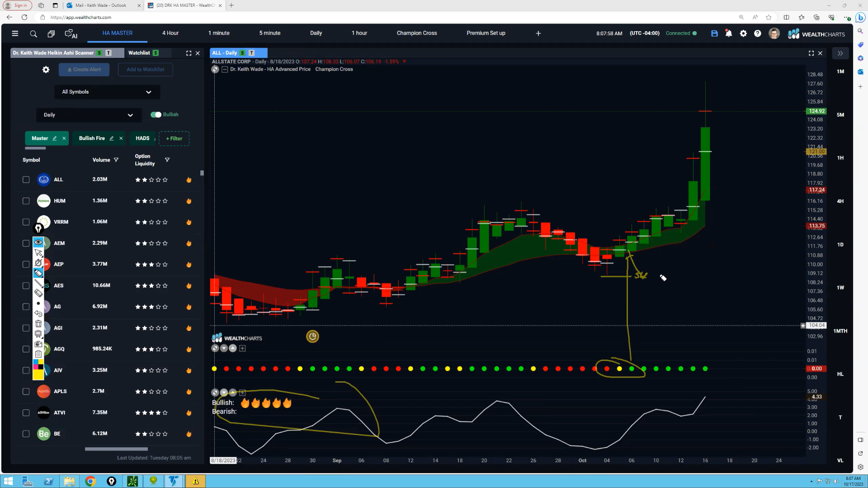Open Chrome from the Windows taskbar
868x488 pixels.
[x=90, y=481]
